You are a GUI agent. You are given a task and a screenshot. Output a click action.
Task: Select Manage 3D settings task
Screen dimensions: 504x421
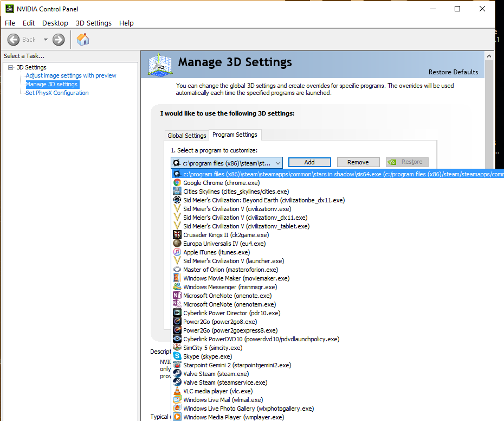point(51,84)
